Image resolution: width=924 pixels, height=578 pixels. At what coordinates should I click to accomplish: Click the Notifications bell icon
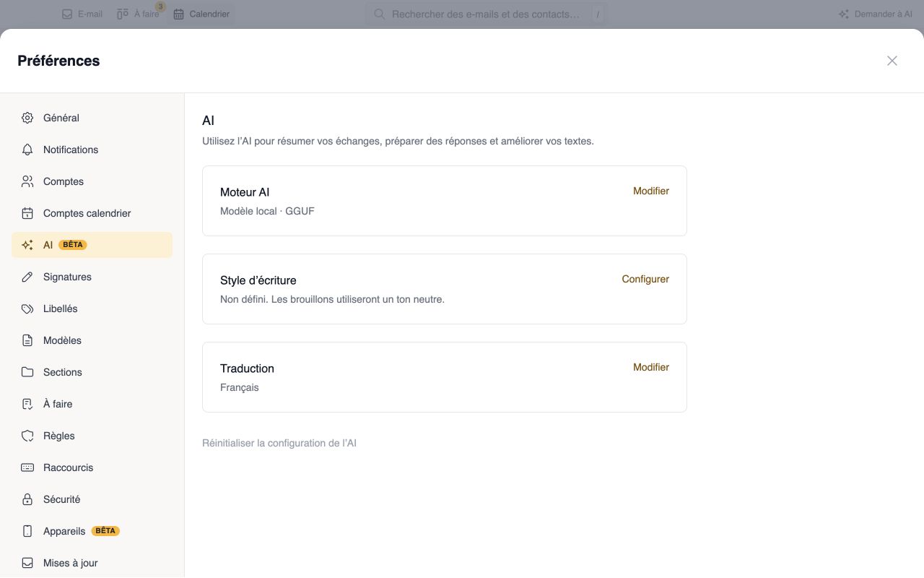[x=27, y=150]
